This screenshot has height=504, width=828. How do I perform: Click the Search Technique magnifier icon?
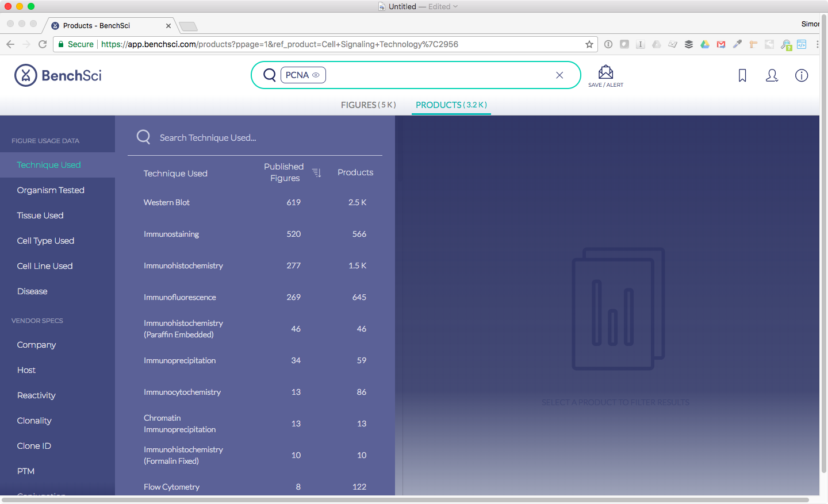click(143, 137)
